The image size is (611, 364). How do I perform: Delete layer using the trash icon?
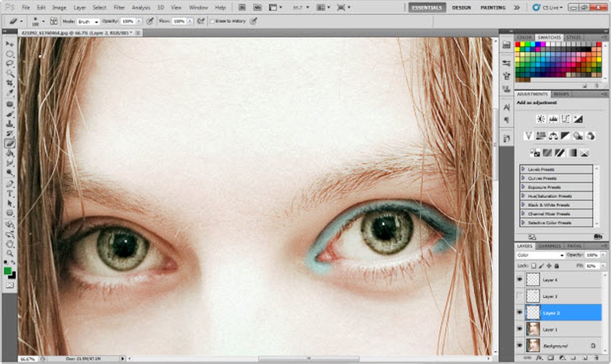coord(595,358)
